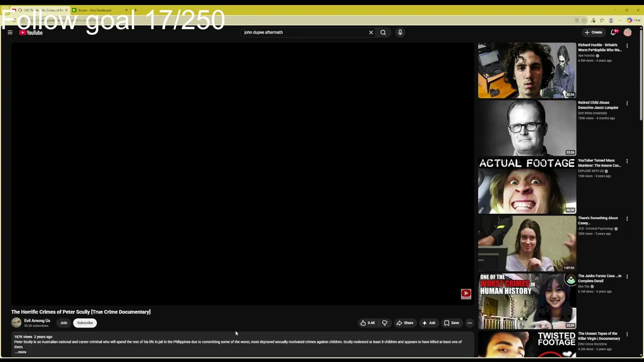The width and height of the screenshot is (644, 362).
Task: Expand the description with ...more
Action: 21,352
